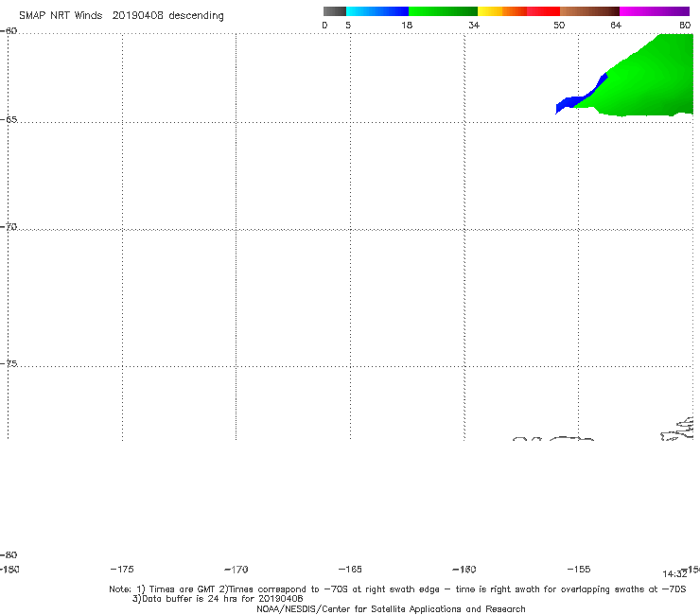Click the cyan-blue segment of the color bar
700x615 pixels.
click(377, 11)
